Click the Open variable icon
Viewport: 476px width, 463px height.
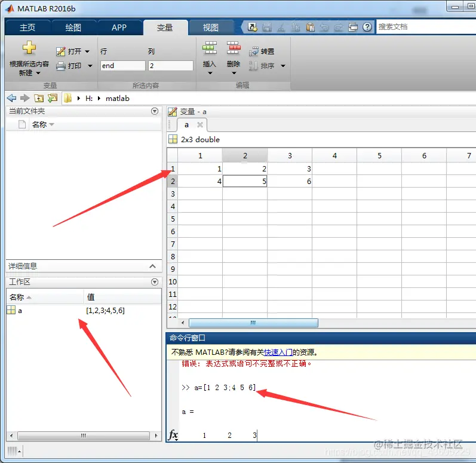pos(61,51)
